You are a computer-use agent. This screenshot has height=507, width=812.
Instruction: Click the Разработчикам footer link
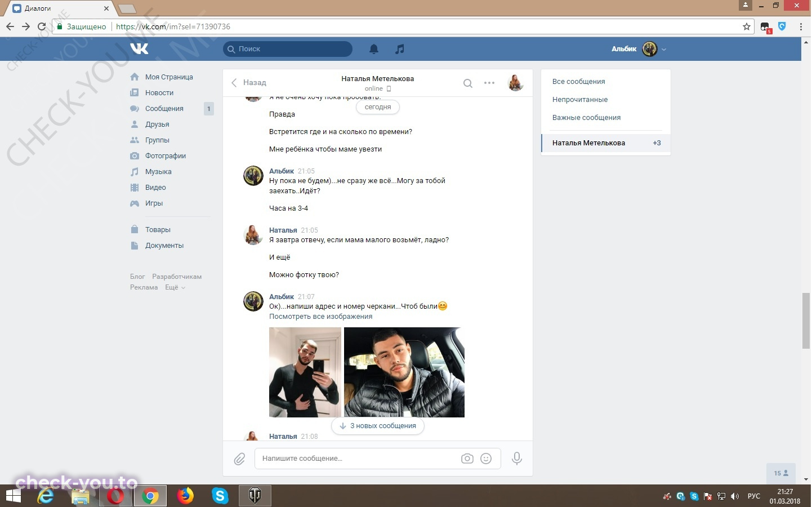pos(177,277)
